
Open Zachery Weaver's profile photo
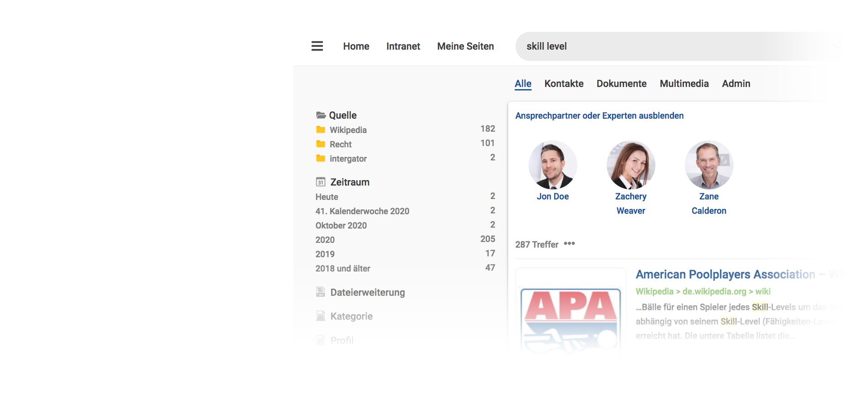coord(631,165)
